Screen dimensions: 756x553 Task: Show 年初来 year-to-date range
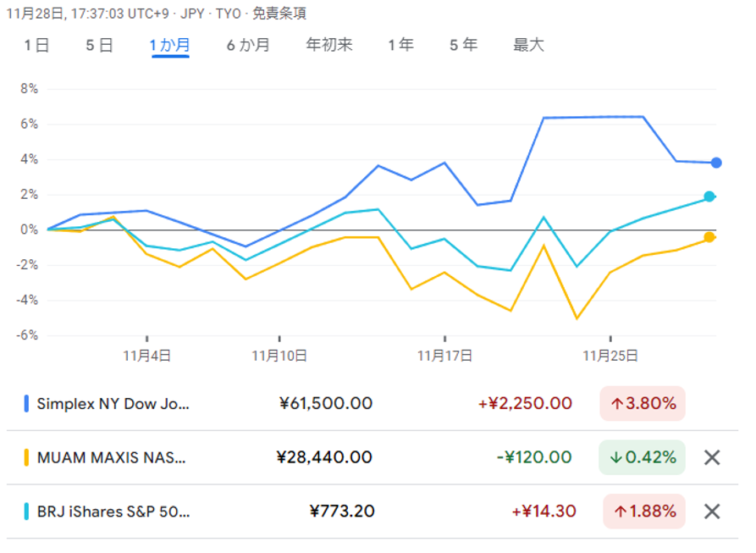pyautogui.click(x=329, y=46)
